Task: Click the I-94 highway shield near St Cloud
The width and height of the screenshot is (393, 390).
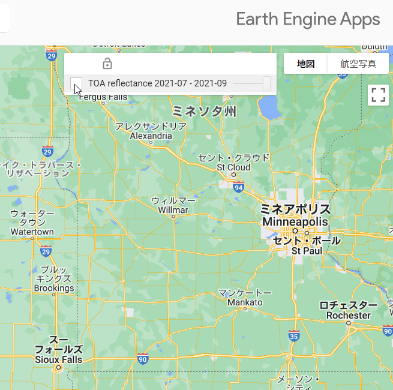Action: 238,187
